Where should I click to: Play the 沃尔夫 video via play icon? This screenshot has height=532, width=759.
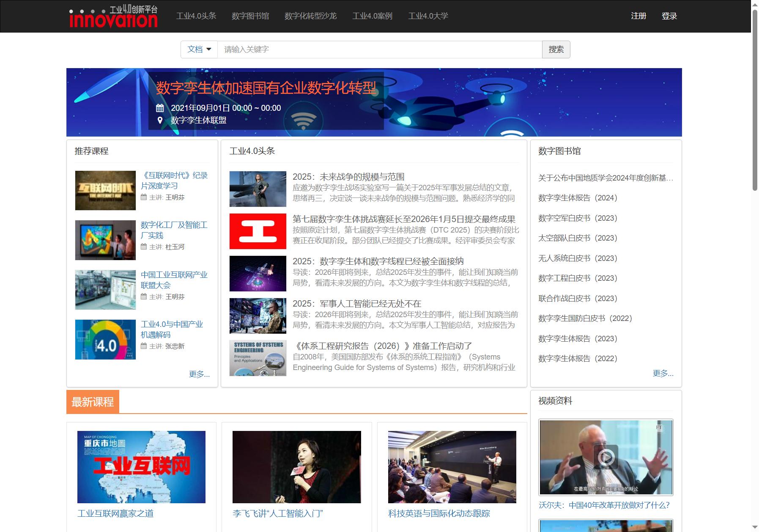606,457
